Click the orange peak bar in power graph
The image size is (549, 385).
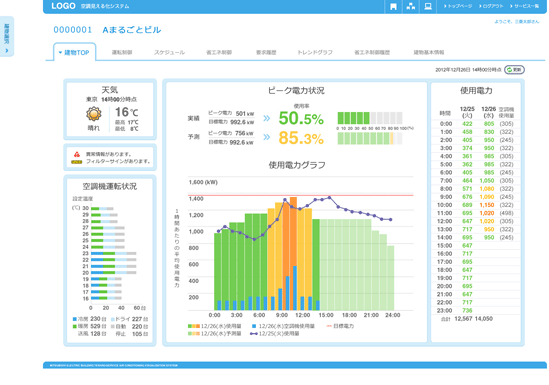pyautogui.click(x=293, y=253)
